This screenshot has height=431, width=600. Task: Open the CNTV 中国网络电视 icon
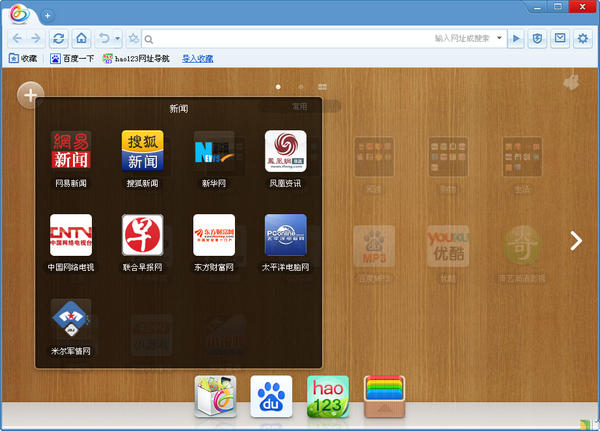71,235
